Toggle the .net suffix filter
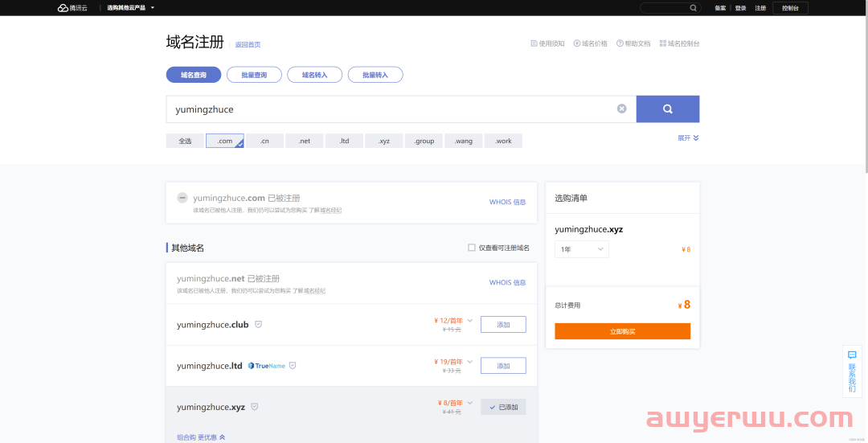This screenshot has width=868, height=443. pyautogui.click(x=305, y=141)
